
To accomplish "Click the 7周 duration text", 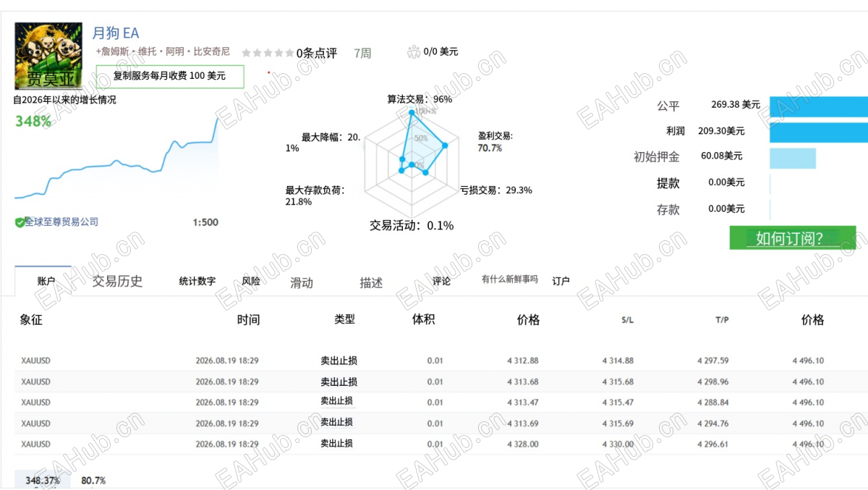I will click(x=362, y=53).
